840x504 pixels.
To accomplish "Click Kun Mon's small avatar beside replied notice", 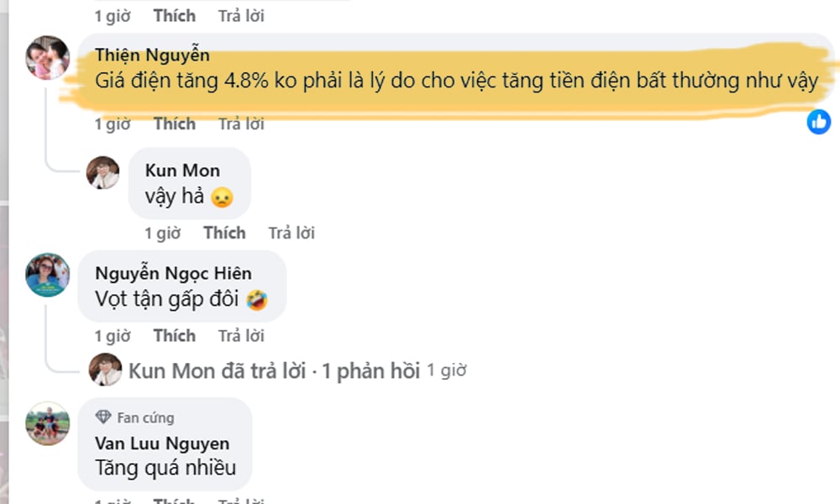I will [105, 370].
